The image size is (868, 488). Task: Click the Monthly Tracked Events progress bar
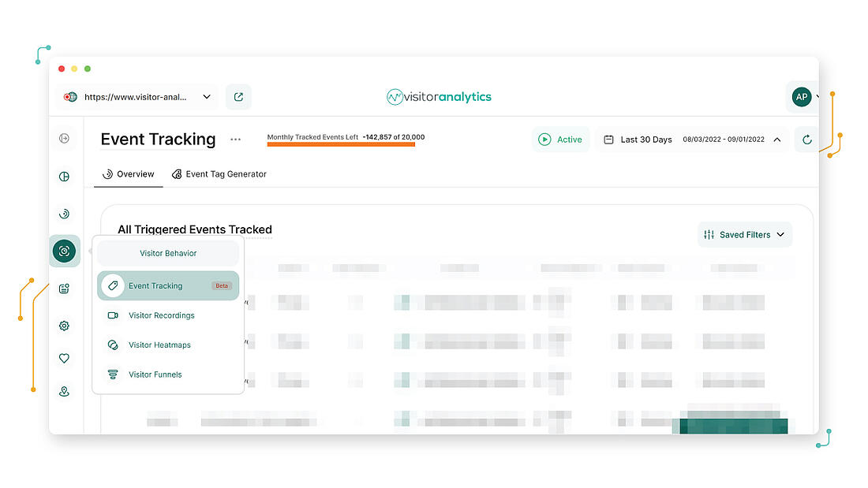(x=341, y=144)
